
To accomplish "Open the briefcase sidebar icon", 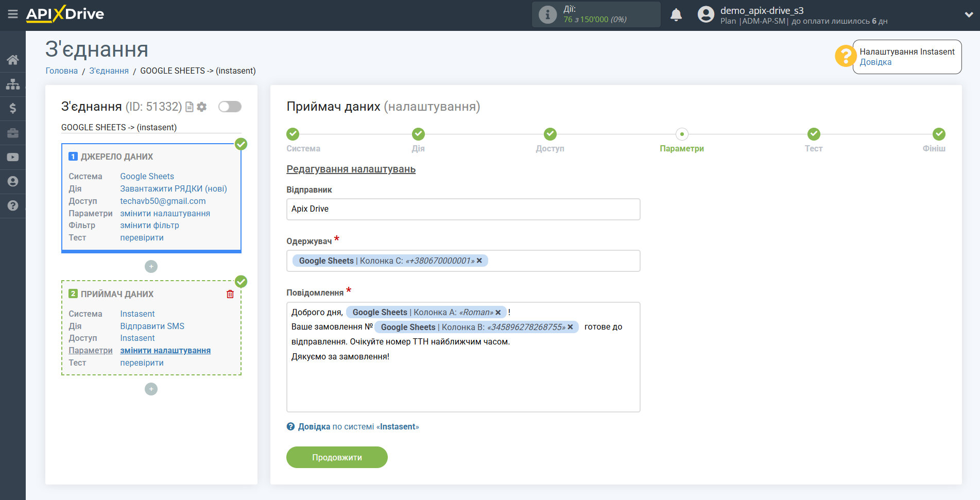I will click(13, 133).
